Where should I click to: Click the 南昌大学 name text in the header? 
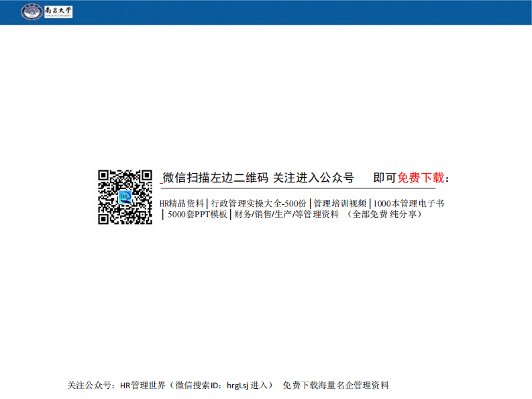tap(58, 11)
